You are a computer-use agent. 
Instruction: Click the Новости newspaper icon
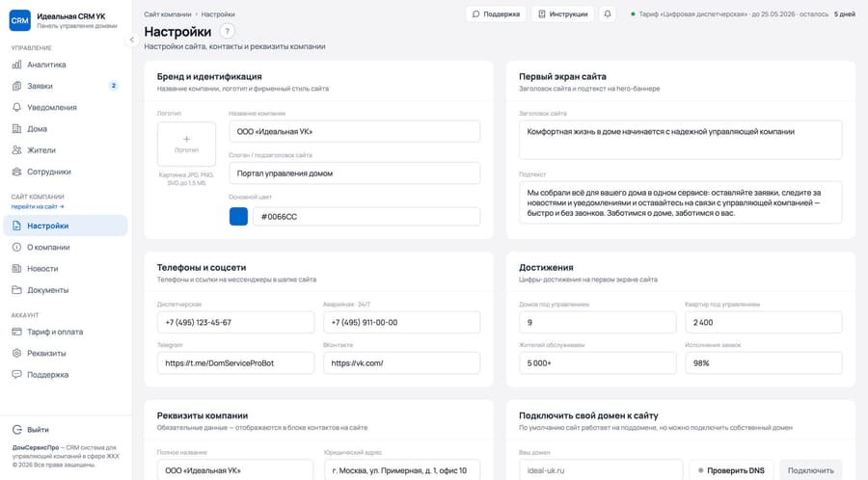[16, 269]
